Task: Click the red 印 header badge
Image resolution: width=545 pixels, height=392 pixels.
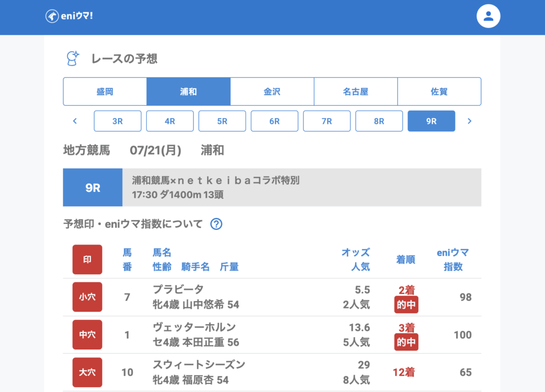Action: click(87, 260)
